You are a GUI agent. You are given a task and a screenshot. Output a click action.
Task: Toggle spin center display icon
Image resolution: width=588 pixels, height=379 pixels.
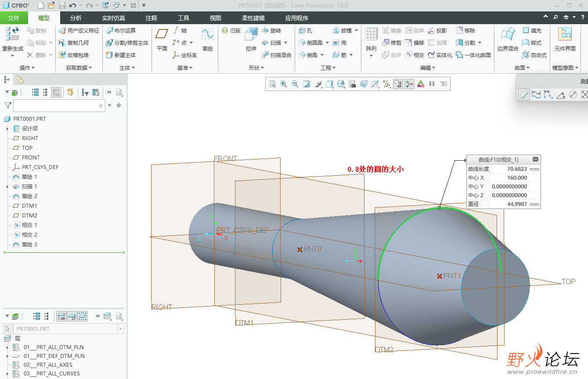tap(409, 84)
